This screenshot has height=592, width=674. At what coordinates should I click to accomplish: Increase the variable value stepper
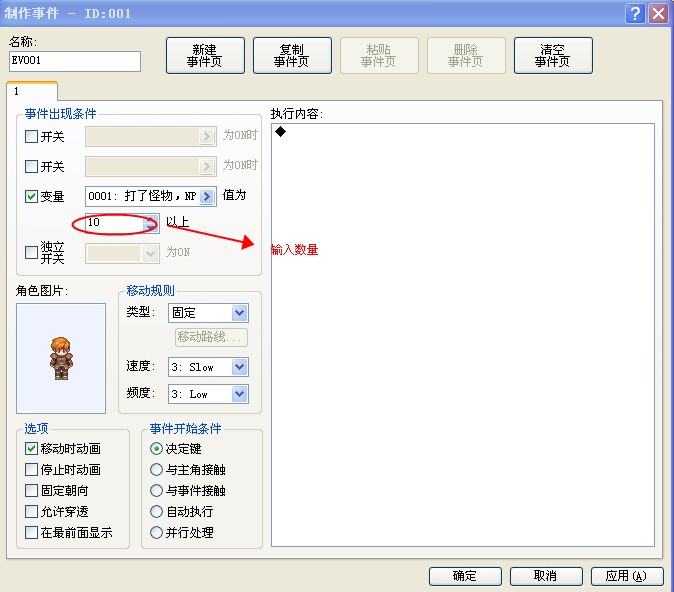pos(151,219)
